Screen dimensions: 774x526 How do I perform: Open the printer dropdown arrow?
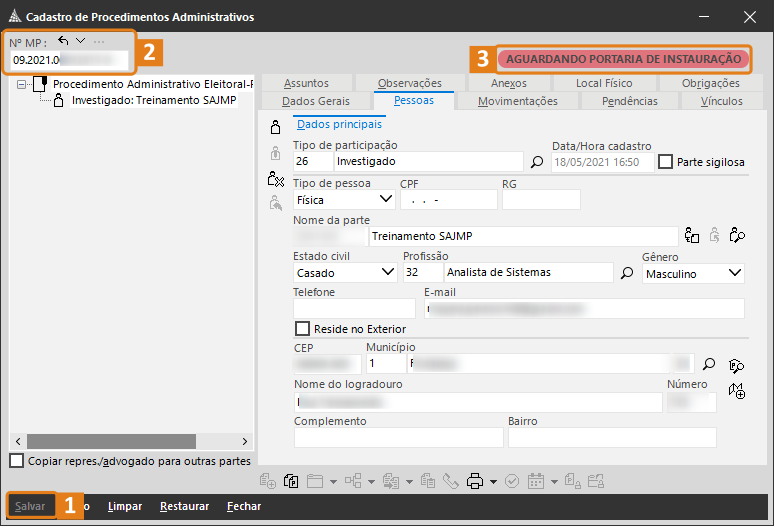(493, 482)
